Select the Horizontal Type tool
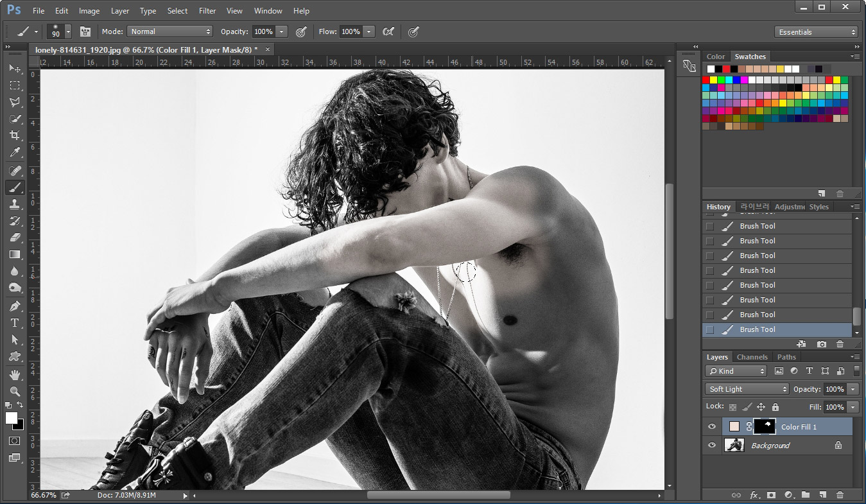 (15, 323)
